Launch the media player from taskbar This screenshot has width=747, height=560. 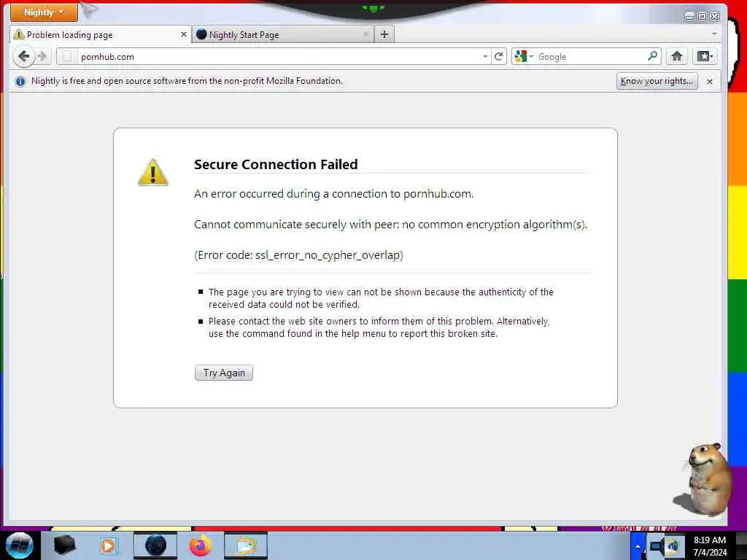click(108, 545)
